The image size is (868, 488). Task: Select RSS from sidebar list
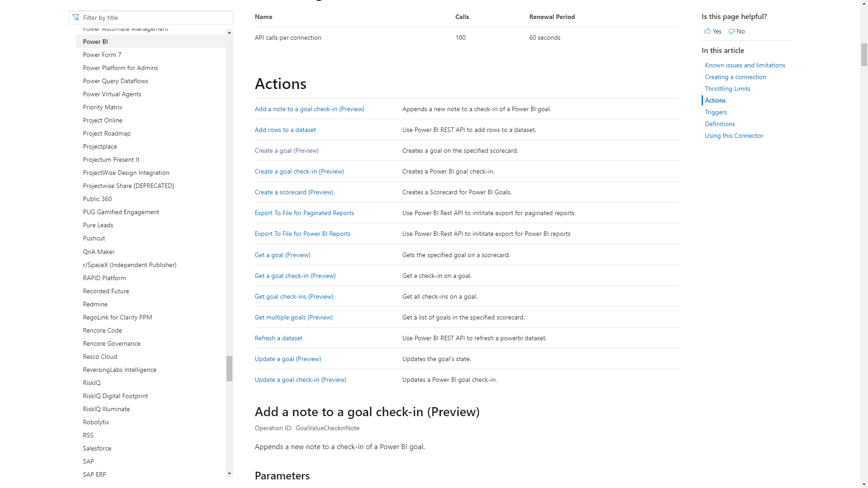88,434
